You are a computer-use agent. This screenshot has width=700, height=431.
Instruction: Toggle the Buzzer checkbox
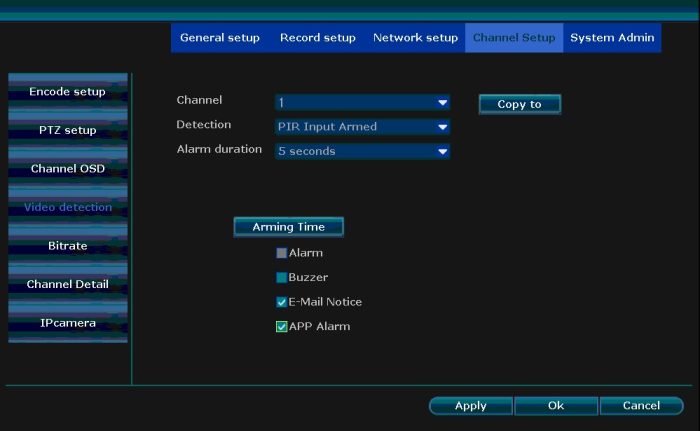282,277
